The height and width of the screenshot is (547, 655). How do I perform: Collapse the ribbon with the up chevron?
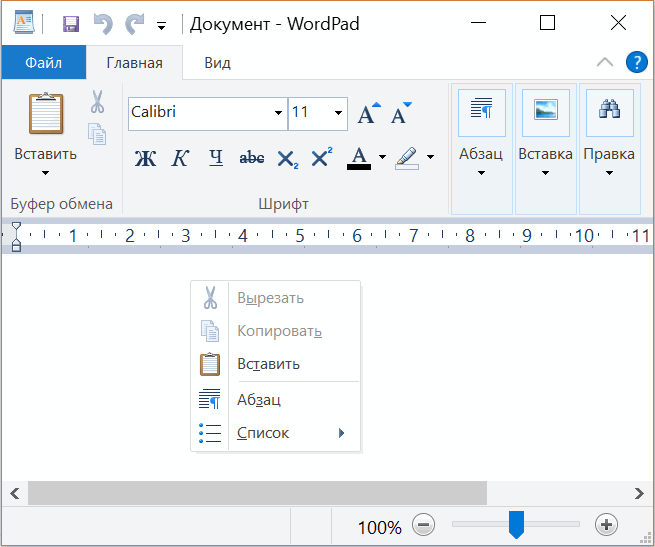point(605,63)
